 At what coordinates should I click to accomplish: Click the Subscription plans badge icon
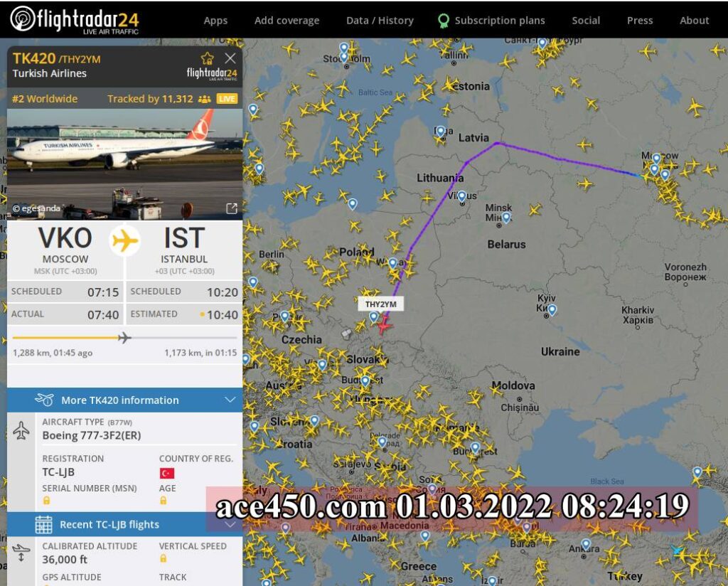coord(444,21)
